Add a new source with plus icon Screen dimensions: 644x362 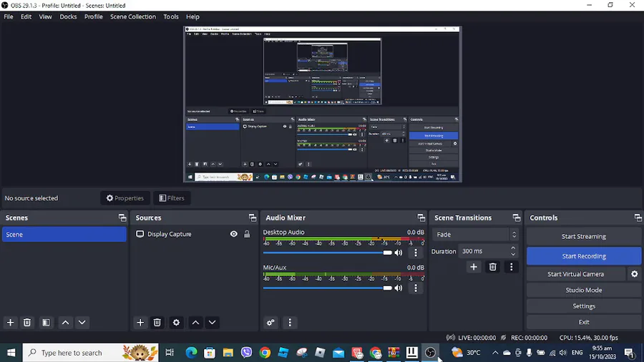[140, 323]
